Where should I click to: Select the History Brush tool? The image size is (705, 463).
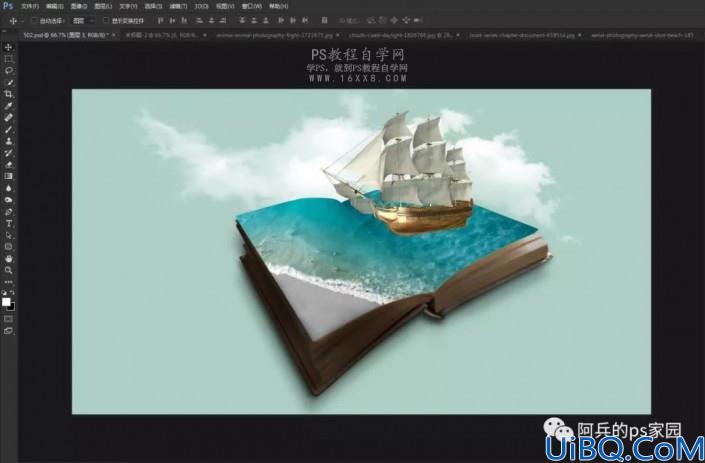tap(9, 153)
